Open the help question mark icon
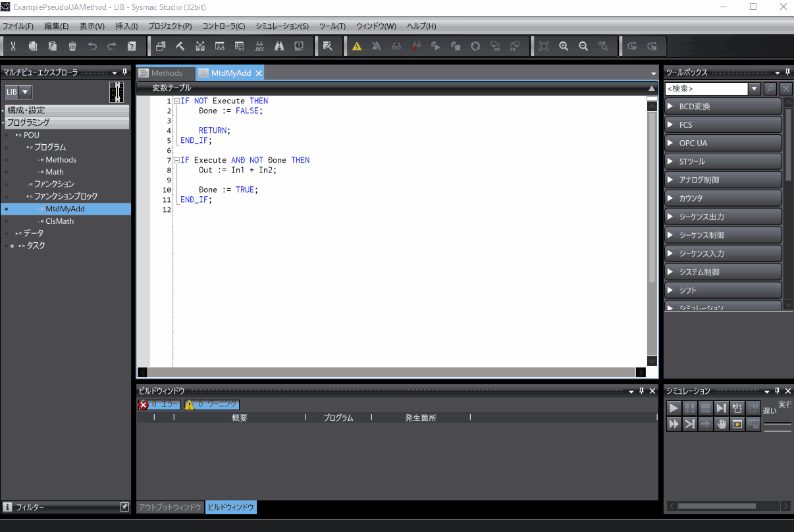 point(132,46)
